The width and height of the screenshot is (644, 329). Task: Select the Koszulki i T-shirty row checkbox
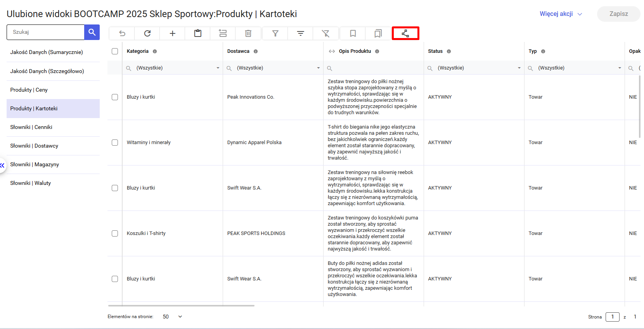click(x=115, y=233)
